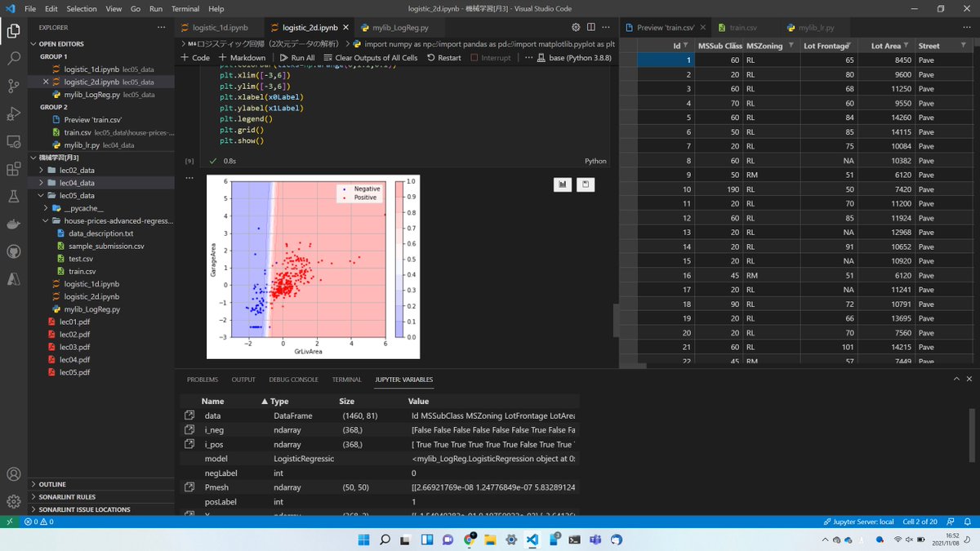Open Microsoft Teams from taskbar
Viewport: 980px width, 551px height.
595,540
